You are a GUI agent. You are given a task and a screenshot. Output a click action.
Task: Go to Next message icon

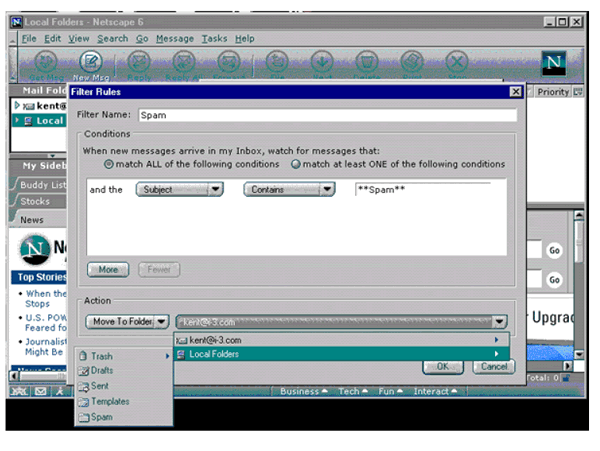322,62
